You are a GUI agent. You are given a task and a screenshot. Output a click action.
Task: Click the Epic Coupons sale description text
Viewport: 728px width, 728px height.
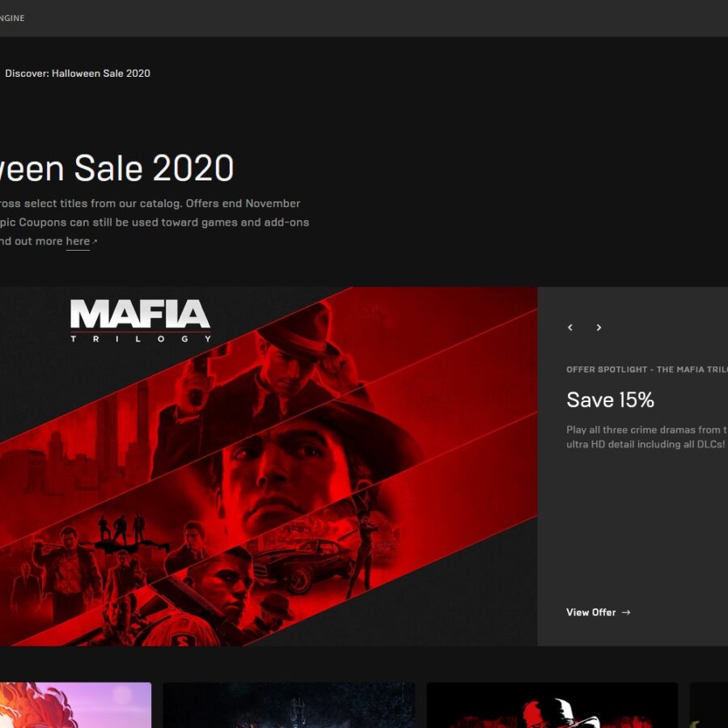(154, 222)
